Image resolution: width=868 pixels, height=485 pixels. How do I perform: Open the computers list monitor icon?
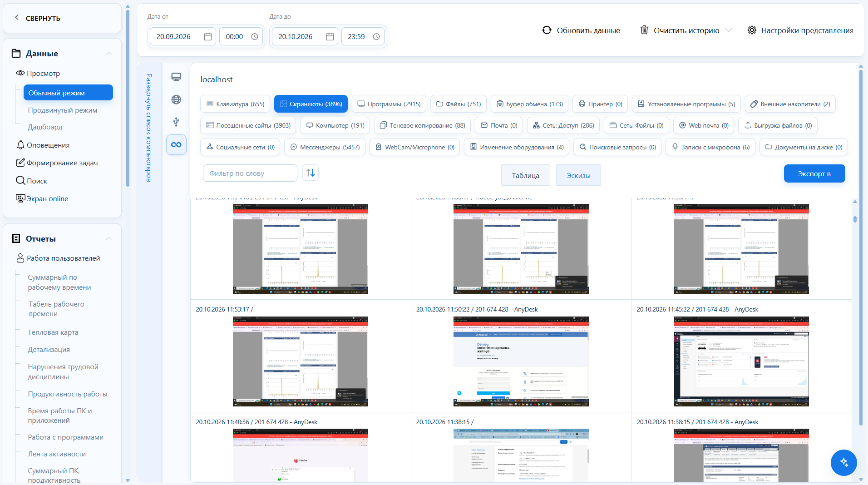(x=176, y=77)
